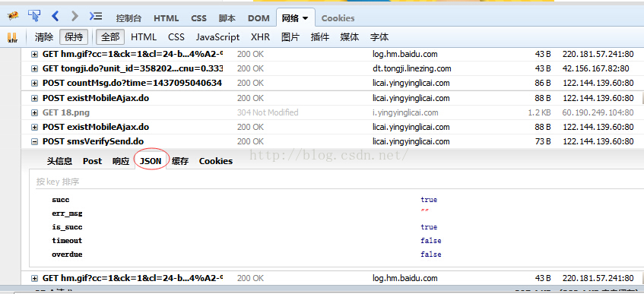This screenshot has height=294, width=644.
Task: Click the true value of succ
Action: (x=429, y=200)
